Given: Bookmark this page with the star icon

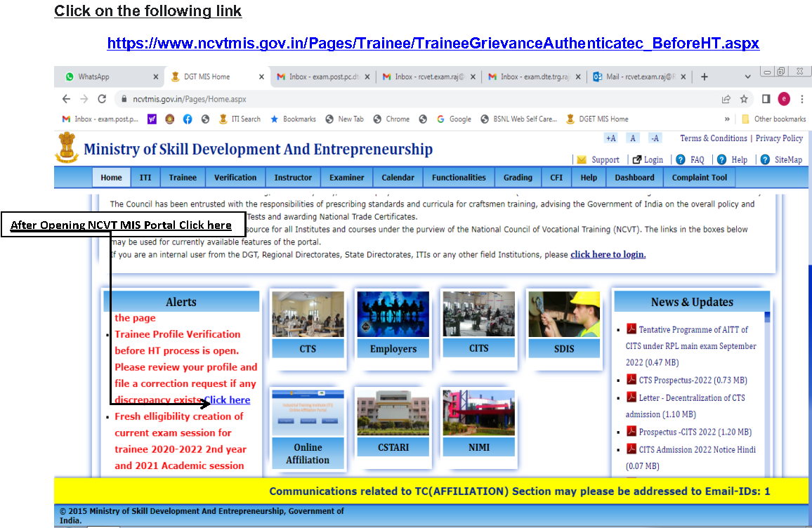Looking at the screenshot, I should [x=744, y=99].
